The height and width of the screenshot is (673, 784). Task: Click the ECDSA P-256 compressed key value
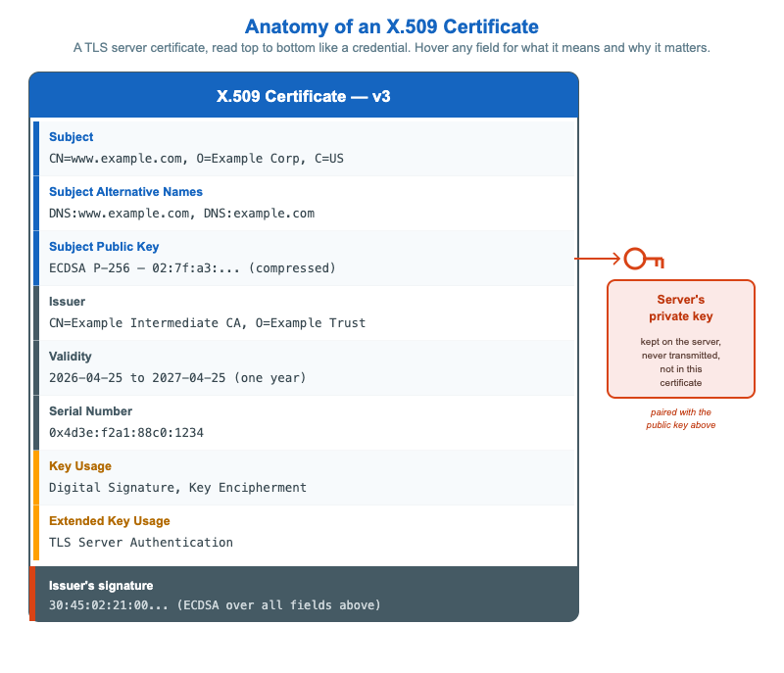tap(192, 268)
